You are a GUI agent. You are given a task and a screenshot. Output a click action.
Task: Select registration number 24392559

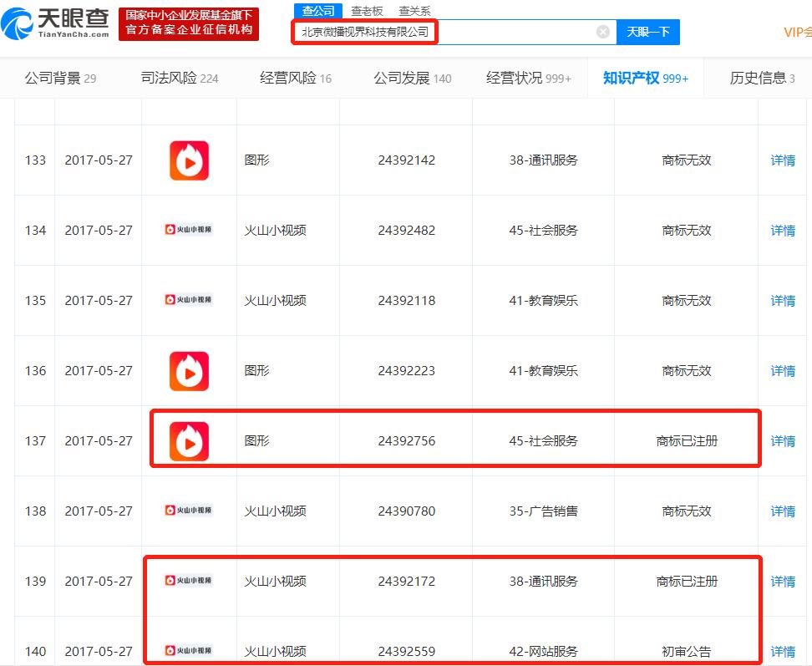click(x=407, y=652)
